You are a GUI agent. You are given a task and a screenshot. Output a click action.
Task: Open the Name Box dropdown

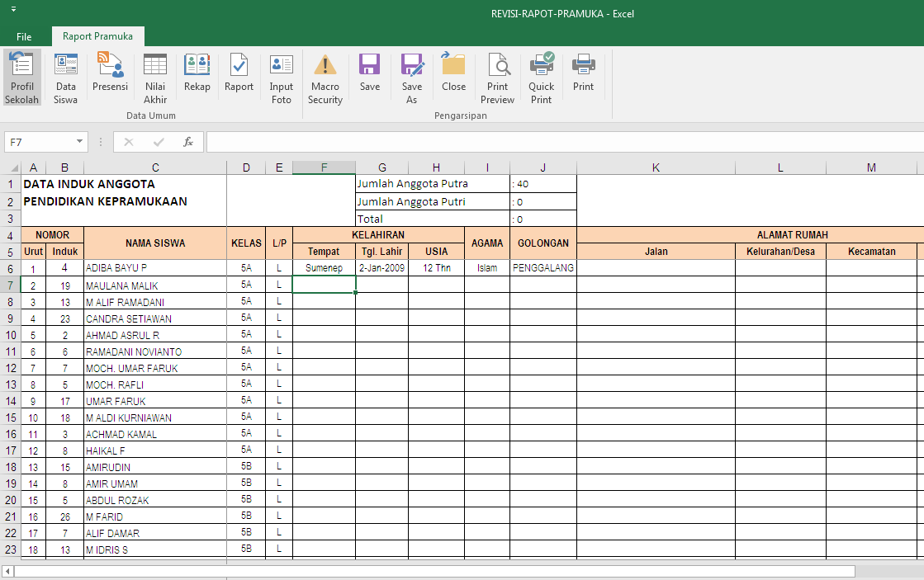pyautogui.click(x=80, y=141)
